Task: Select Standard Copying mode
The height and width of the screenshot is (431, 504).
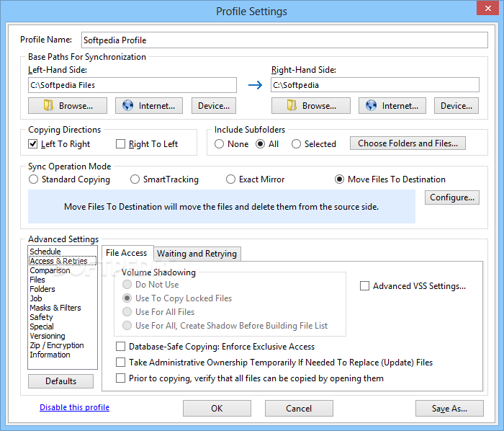Action: 33,179
